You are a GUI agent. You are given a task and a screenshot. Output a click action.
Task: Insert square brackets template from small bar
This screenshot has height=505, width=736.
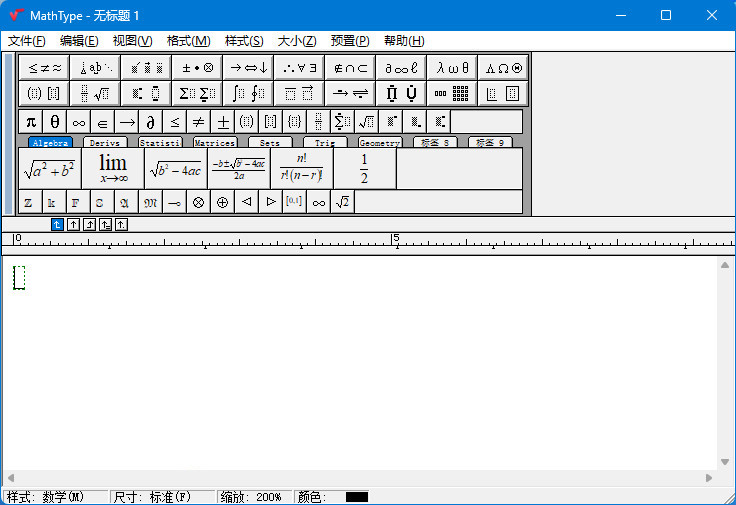point(270,122)
